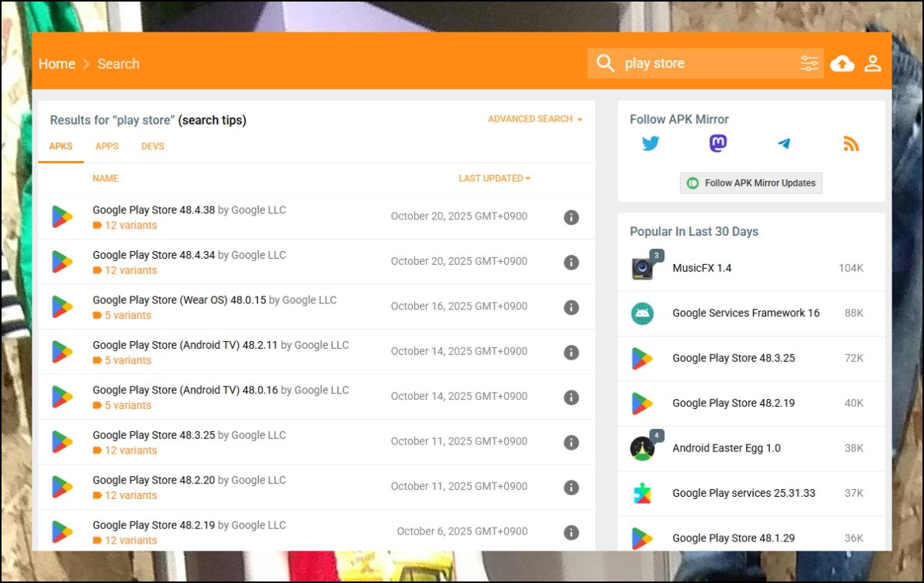Open MusicFX 1.4 in Popular list
This screenshot has width=924, height=583.
702,268
